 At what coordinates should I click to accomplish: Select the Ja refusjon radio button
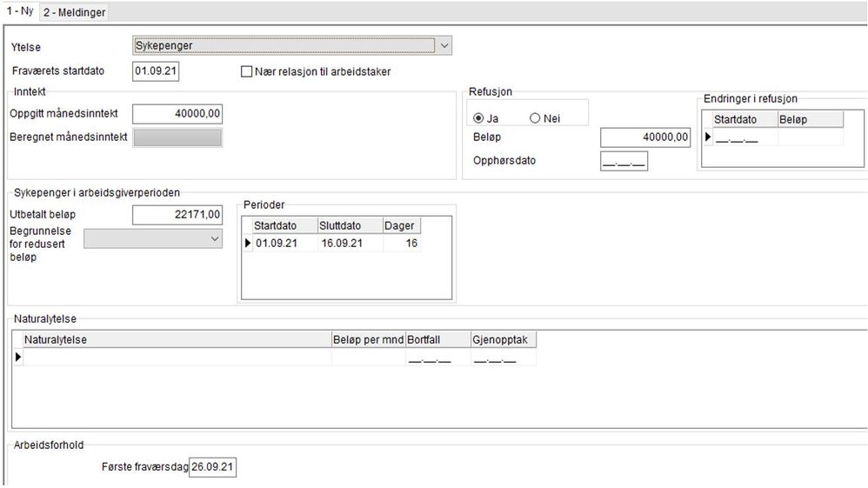478,118
